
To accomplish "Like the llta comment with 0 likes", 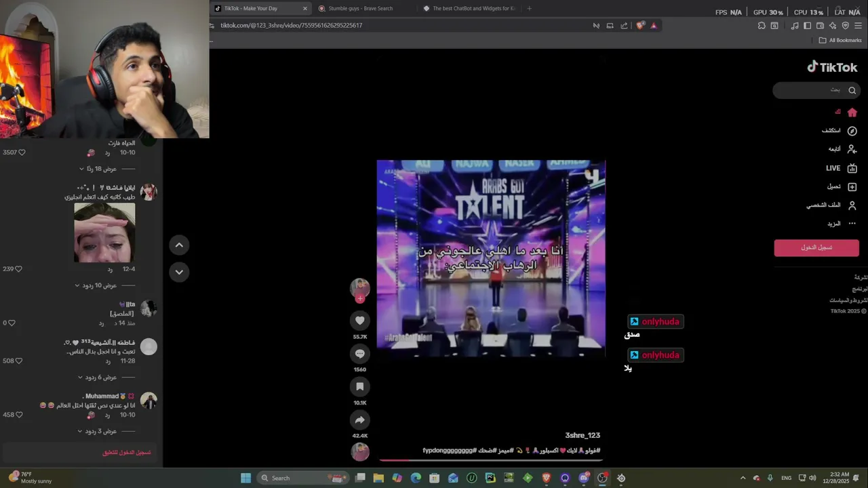I will click(12, 323).
